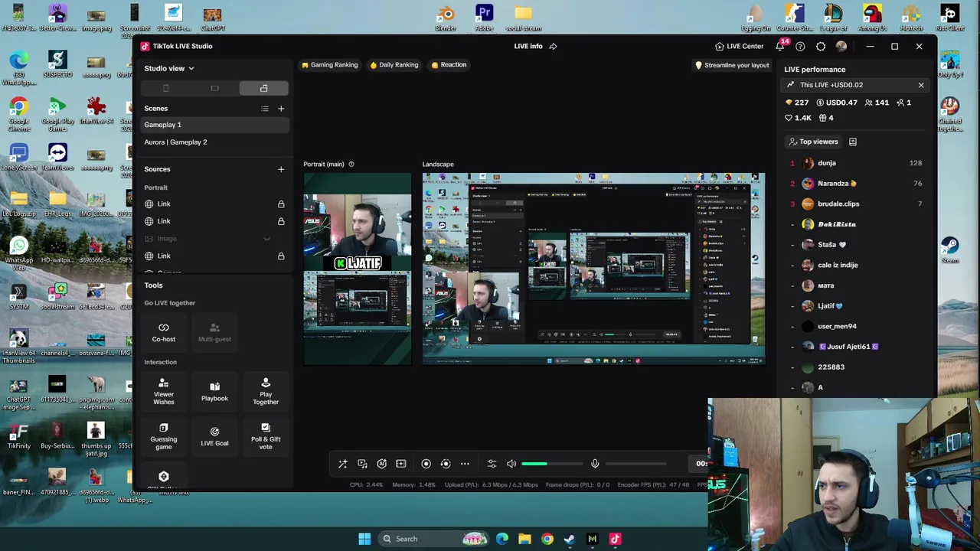This screenshot has width=980, height=551.
Task: Open the scenes list options icon
Action: (x=265, y=109)
